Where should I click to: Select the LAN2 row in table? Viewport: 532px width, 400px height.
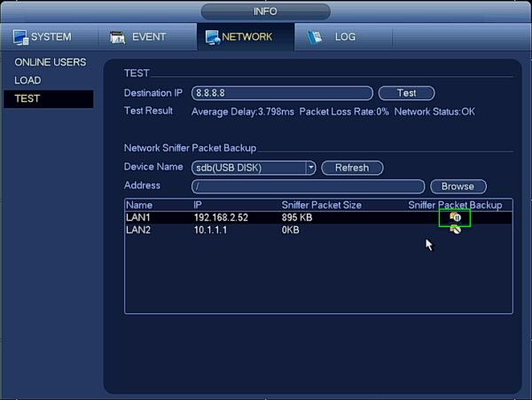tap(318, 230)
